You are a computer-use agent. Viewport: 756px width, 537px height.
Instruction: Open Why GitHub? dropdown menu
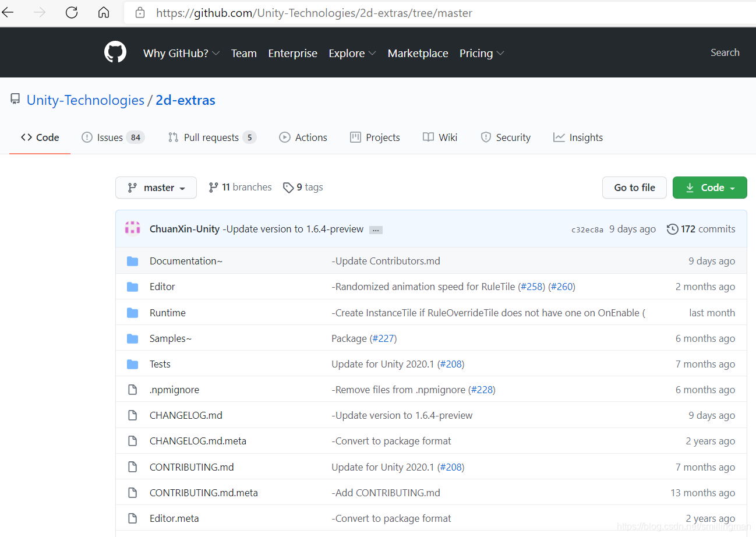[x=181, y=53]
